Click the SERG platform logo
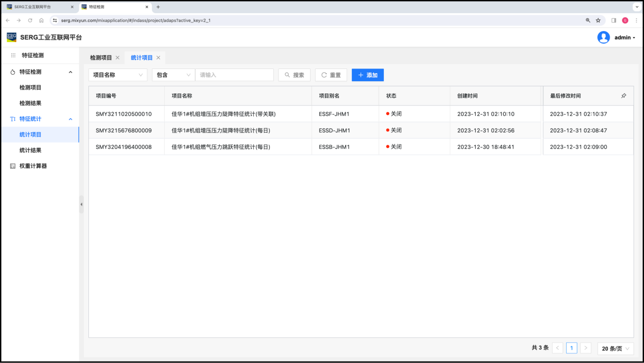Viewport: 644px width, 363px height. click(11, 37)
